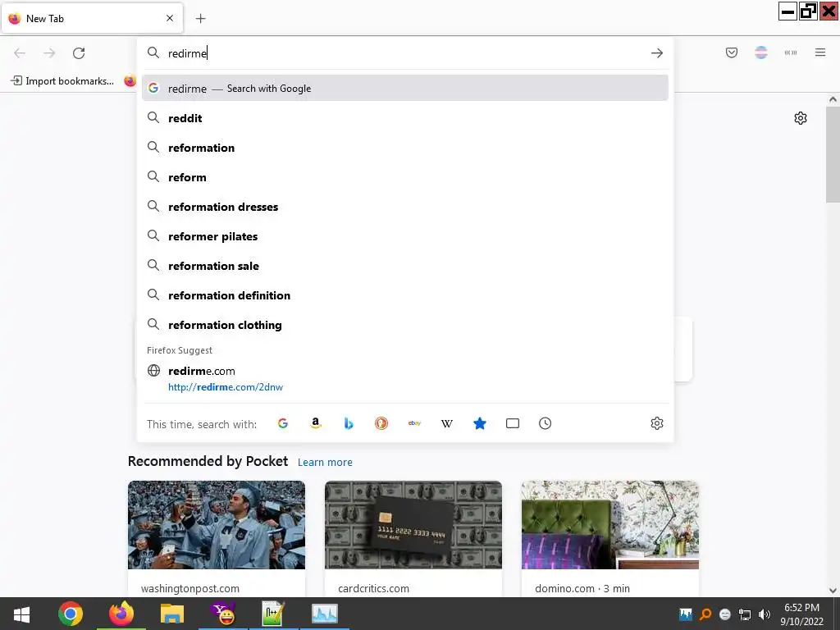Click the Pocket 'Learn more' link
Viewport: 840px width, 630px height.
(x=325, y=463)
